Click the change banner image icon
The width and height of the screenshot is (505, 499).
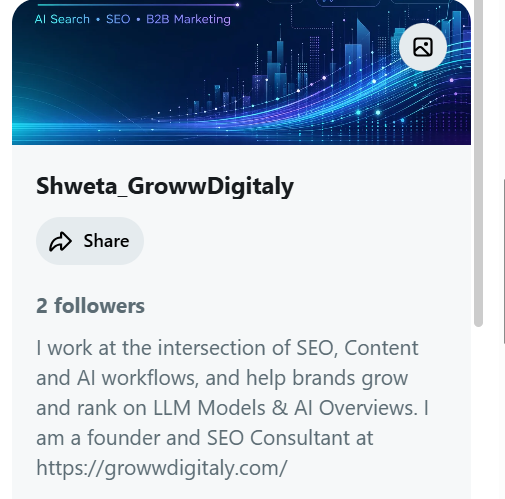point(423,47)
